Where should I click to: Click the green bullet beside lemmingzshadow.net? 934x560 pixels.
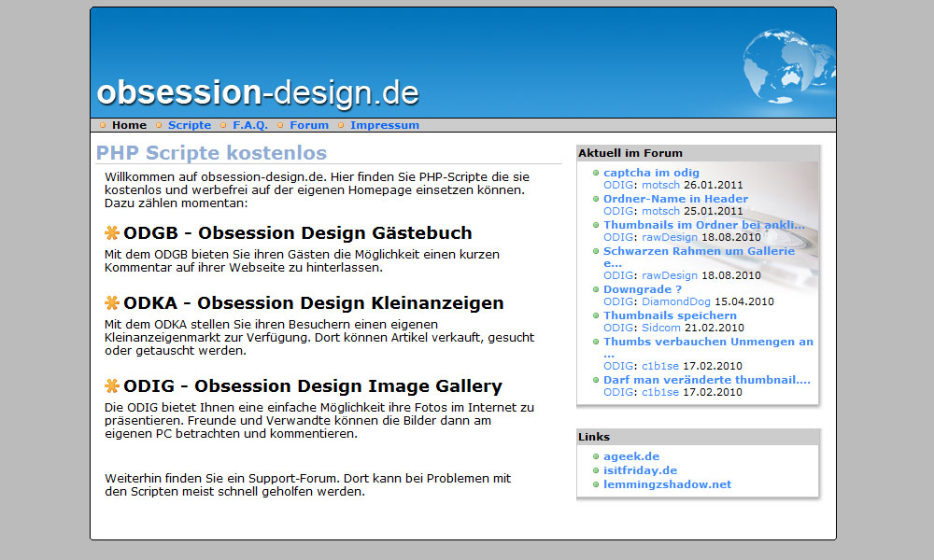(596, 484)
